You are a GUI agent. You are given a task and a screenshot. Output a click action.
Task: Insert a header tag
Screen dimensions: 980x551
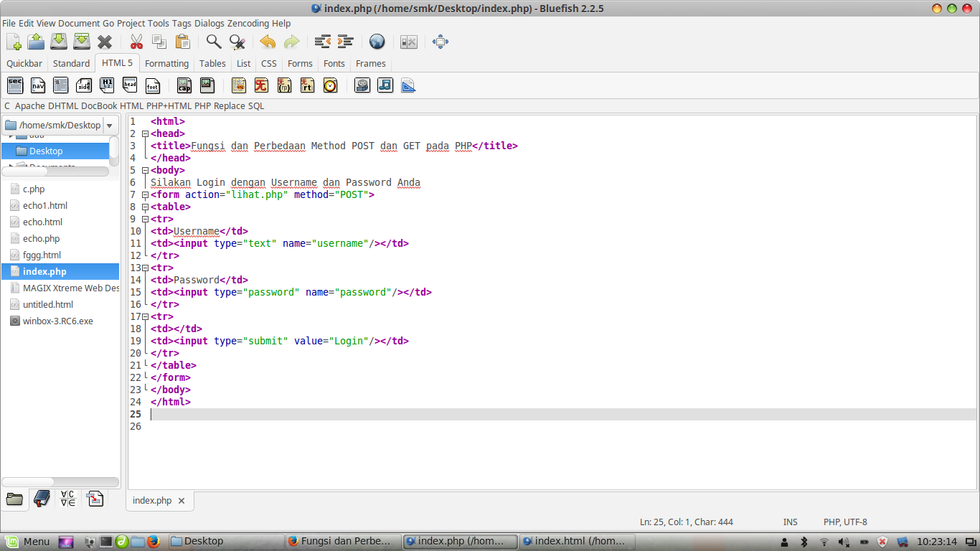pos(130,85)
